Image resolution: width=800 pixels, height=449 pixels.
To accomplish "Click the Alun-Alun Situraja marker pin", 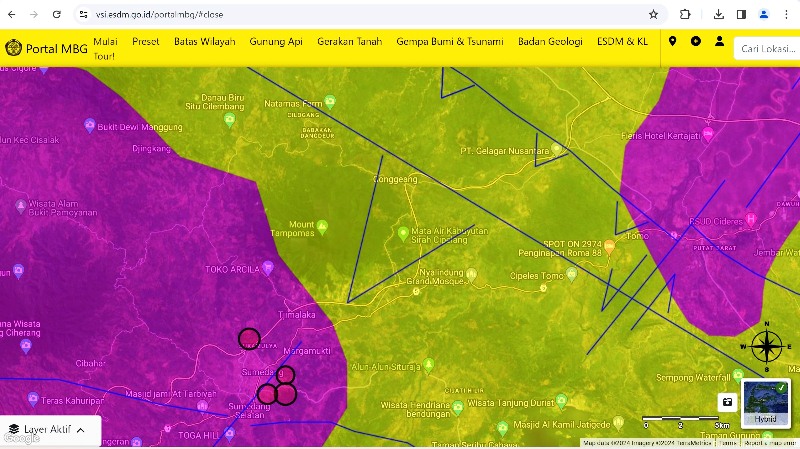I will 429,364.
